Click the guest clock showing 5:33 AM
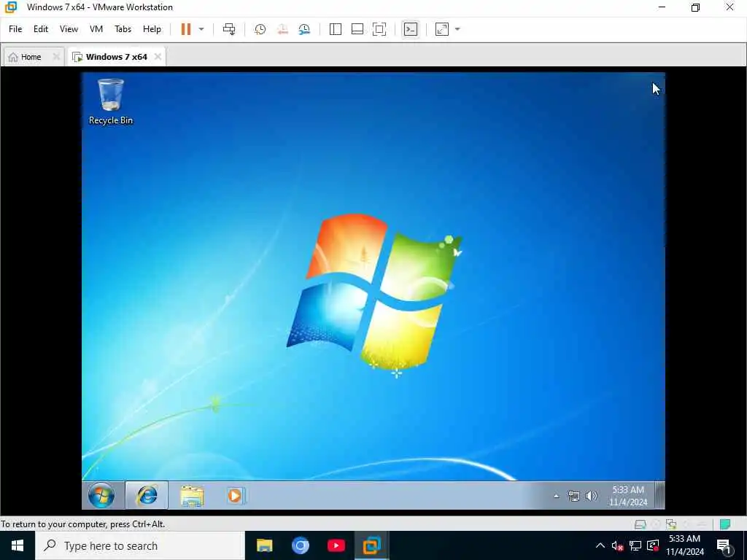The height and width of the screenshot is (560, 747). pyautogui.click(x=628, y=496)
